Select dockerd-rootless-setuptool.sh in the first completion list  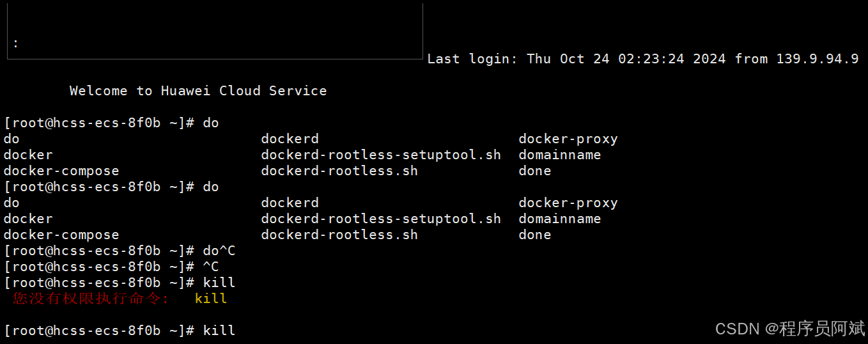[x=380, y=155]
